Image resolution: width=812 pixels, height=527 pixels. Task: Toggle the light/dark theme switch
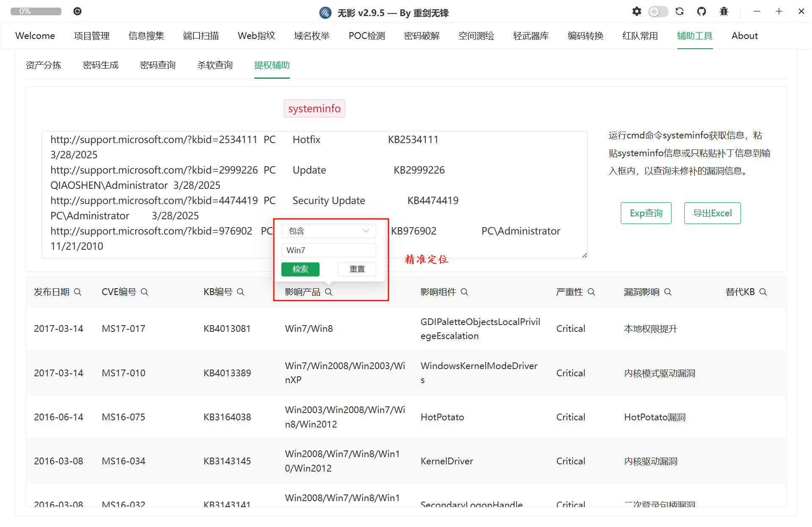pyautogui.click(x=658, y=11)
